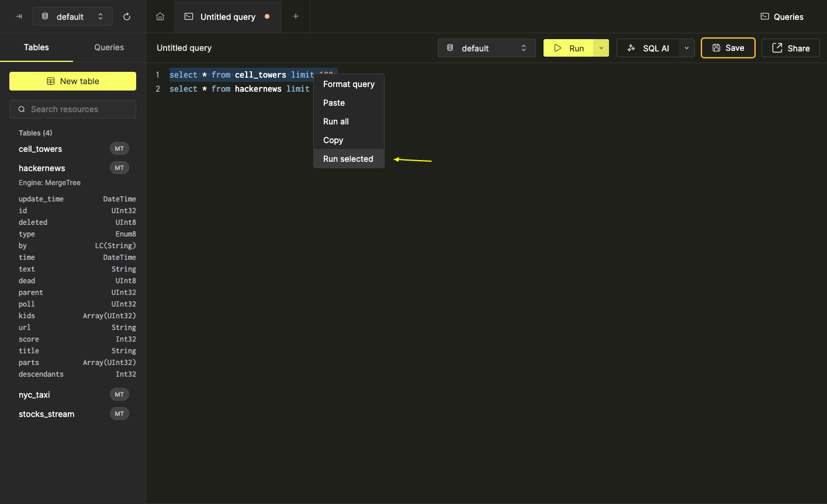Select Run selected from the context menu
The width and height of the screenshot is (827, 504).
tap(348, 158)
